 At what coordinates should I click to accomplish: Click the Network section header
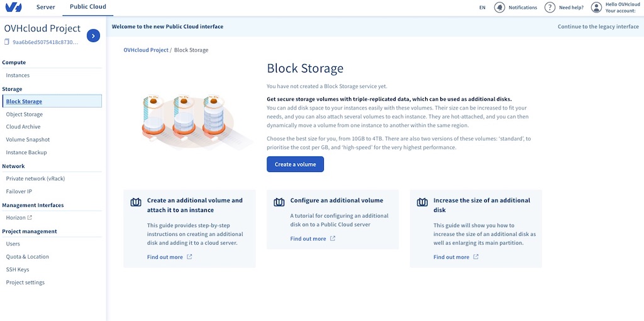click(14, 166)
